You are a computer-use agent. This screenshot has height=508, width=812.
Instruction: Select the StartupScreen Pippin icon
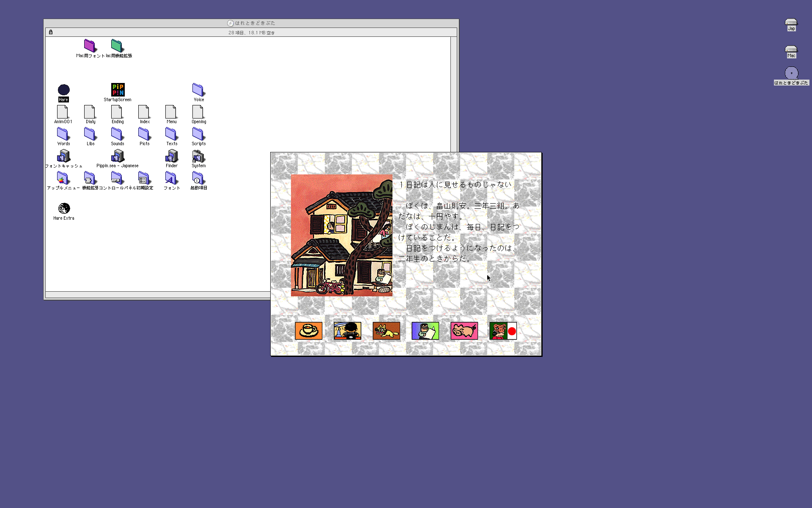click(x=118, y=90)
